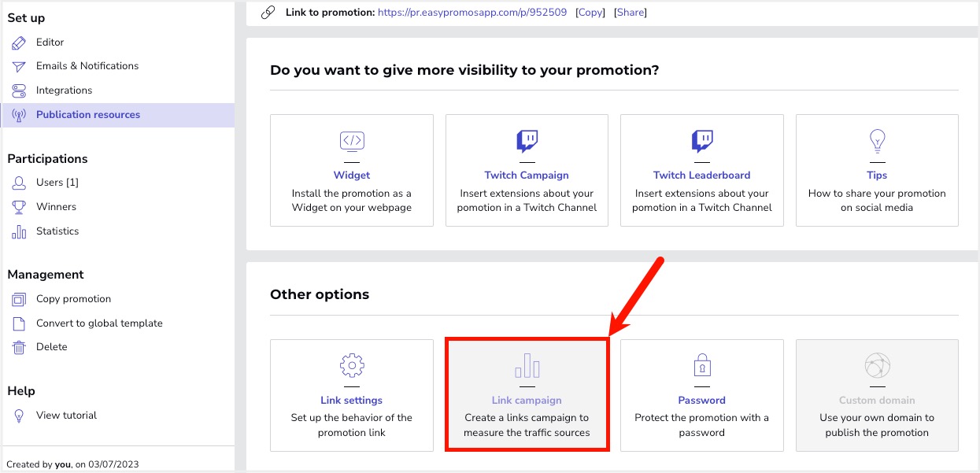Click the Link campaign bar chart icon
This screenshot has height=473, width=980.
pos(527,366)
